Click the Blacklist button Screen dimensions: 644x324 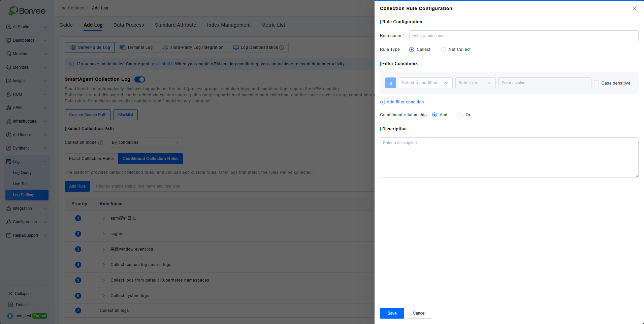[126, 115]
